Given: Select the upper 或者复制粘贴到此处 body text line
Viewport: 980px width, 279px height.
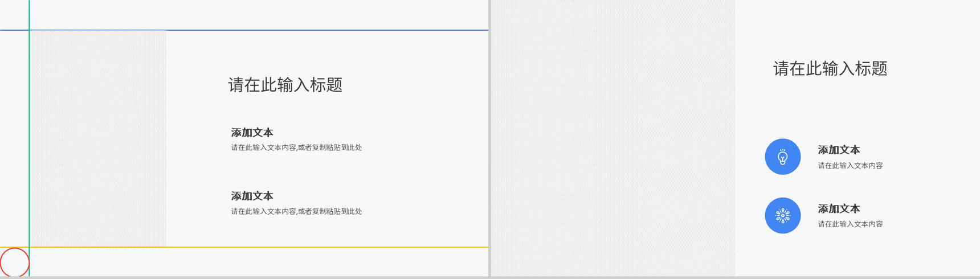Looking at the screenshot, I should click(x=296, y=147).
